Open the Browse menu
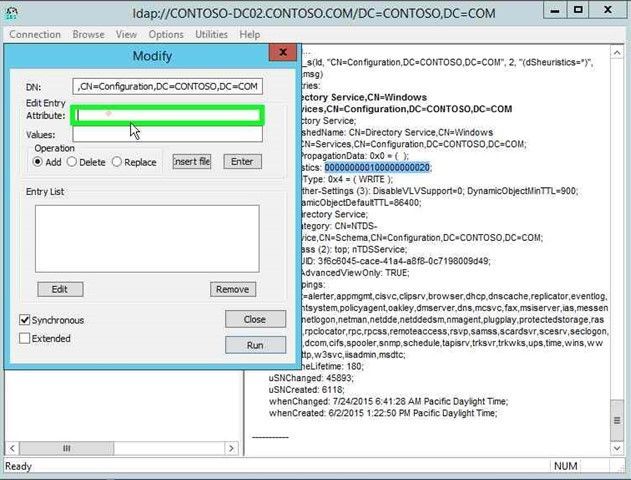This screenshot has width=631, height=480. click(89, 35)
